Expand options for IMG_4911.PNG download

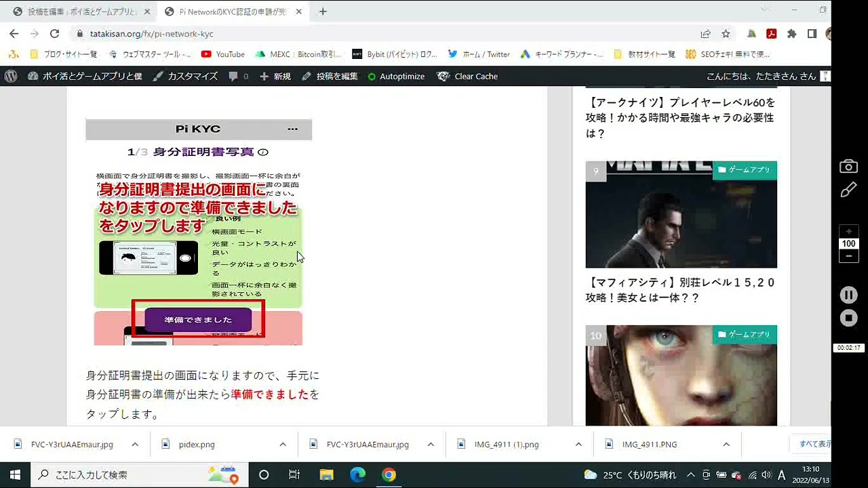(726, 445)
